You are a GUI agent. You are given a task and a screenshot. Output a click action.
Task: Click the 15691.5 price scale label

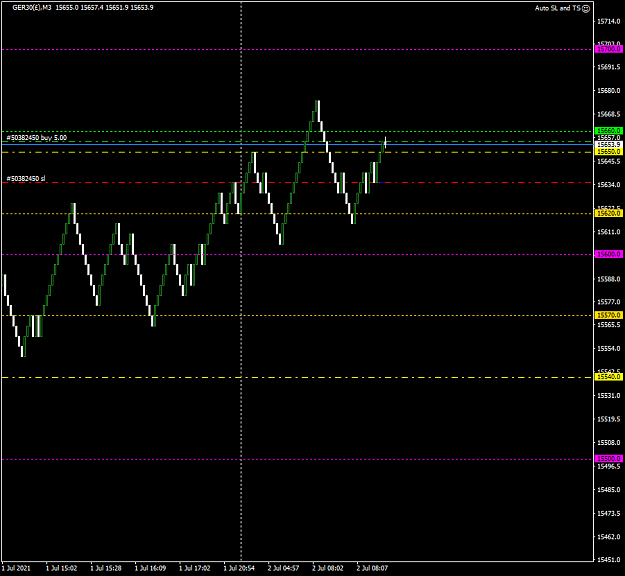click(x=609, y=67)
